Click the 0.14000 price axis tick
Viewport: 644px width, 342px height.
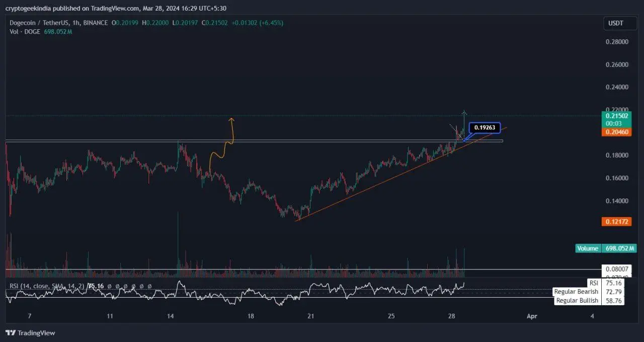pyautogui.click(x=616, y=200)
